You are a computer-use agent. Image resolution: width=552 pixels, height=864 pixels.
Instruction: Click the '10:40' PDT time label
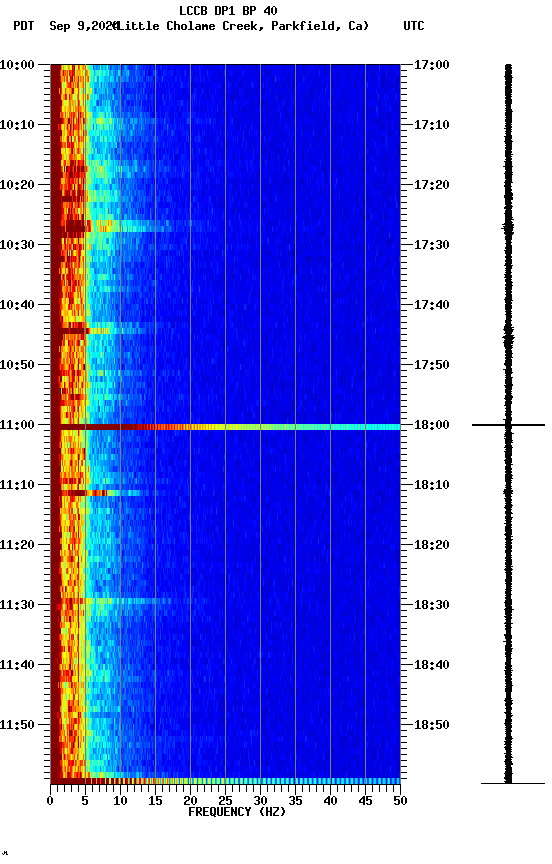click(17, 305)
